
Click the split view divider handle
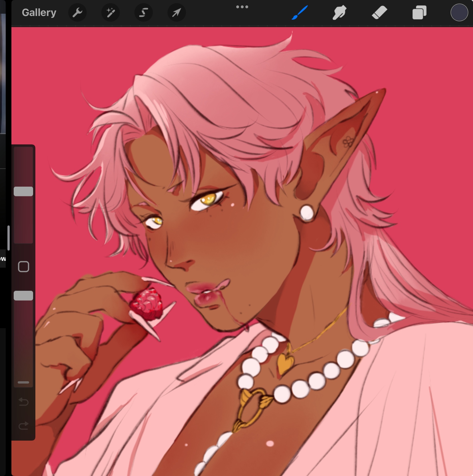coord(9,238)
